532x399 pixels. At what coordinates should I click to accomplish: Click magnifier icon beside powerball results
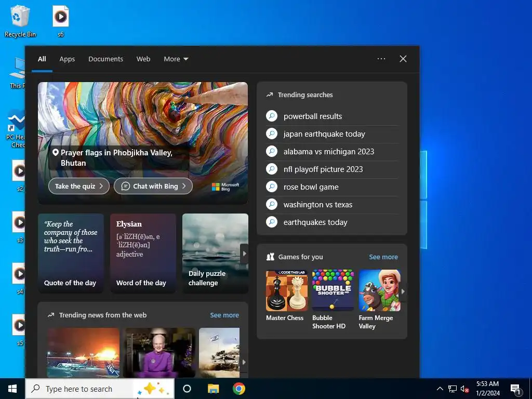272,116
